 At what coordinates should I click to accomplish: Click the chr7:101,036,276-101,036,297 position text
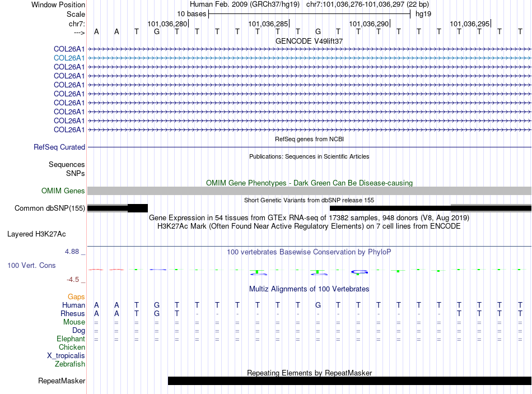(367, 4)
